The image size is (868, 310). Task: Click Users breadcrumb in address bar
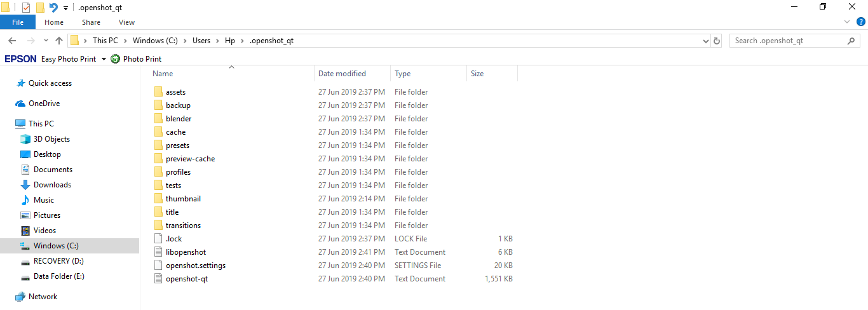pos(201,41)
